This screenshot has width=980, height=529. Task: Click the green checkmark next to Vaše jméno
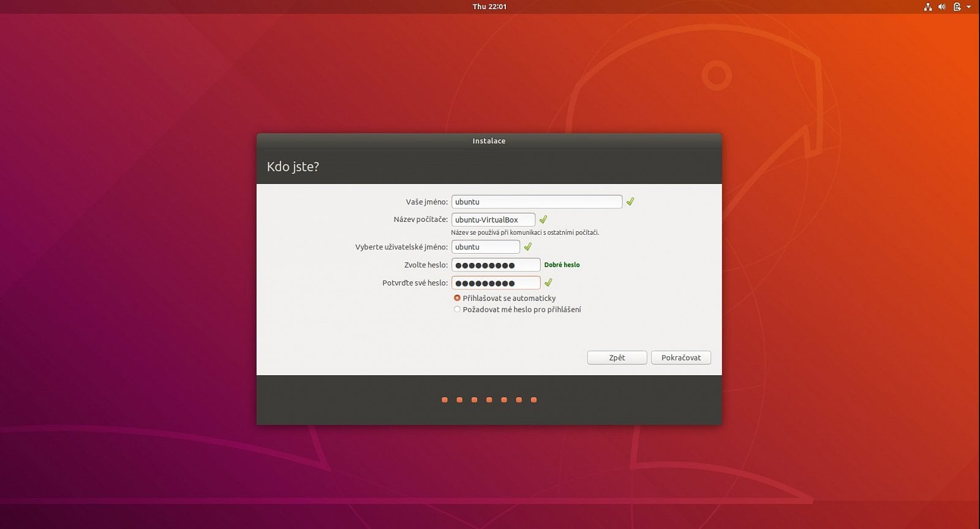(630, 202)
